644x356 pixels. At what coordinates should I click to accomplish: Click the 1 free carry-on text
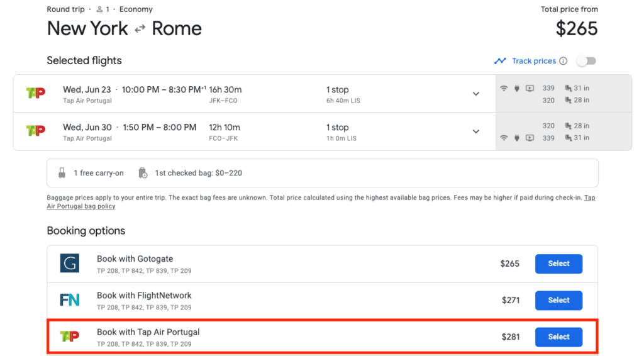(99, 173)
